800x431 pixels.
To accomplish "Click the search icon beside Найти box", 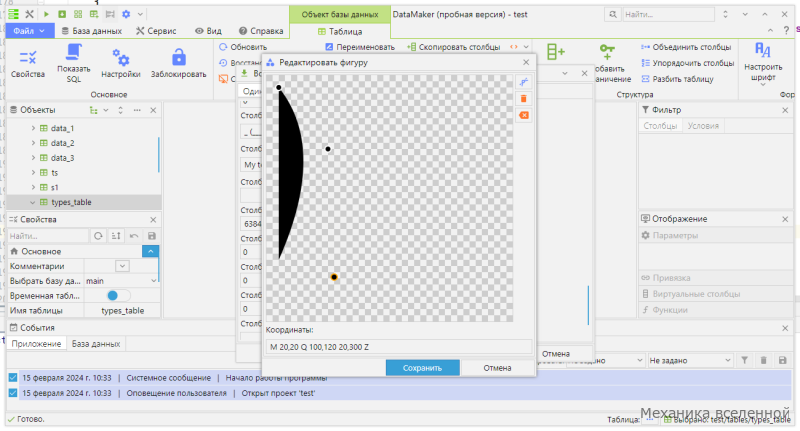I will tap(613, 14).
